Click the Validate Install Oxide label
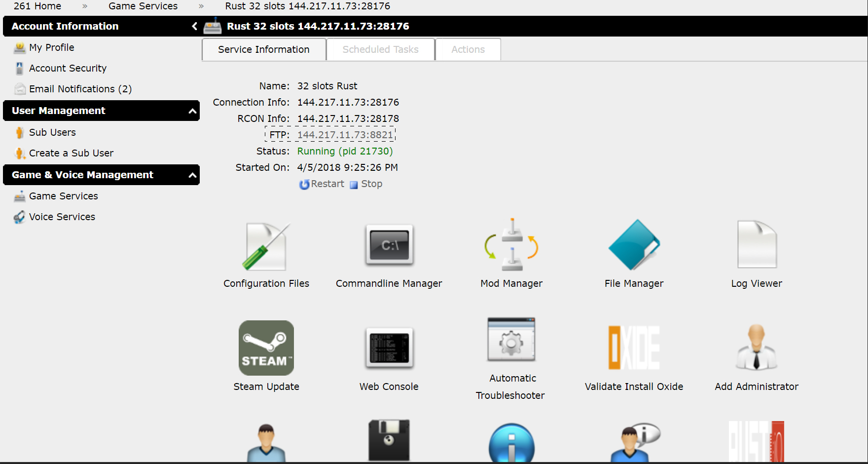 pyautogui.click(x=634, y=387)
